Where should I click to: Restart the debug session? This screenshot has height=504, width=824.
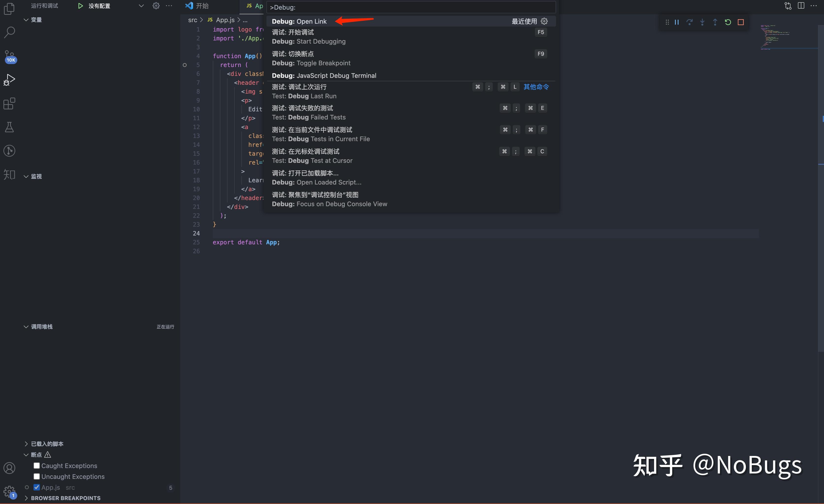728,22
